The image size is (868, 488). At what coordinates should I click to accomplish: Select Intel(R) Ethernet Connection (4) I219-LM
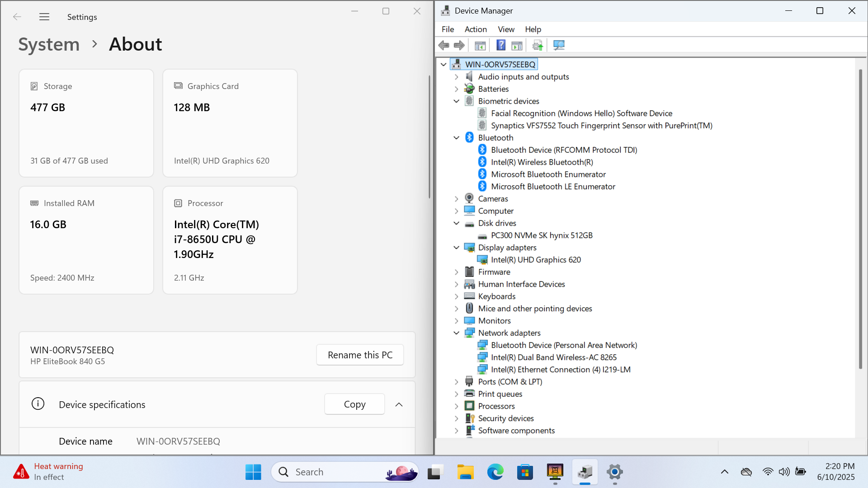click(561, 370)
